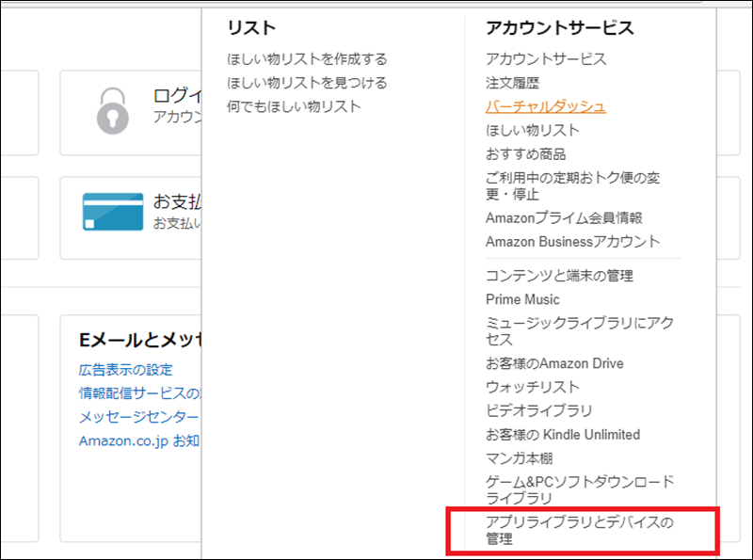Viewport: 753px width, 560px height.
Task: Open 注文履歴 from account menu
Action: click(x=512, y=83)
